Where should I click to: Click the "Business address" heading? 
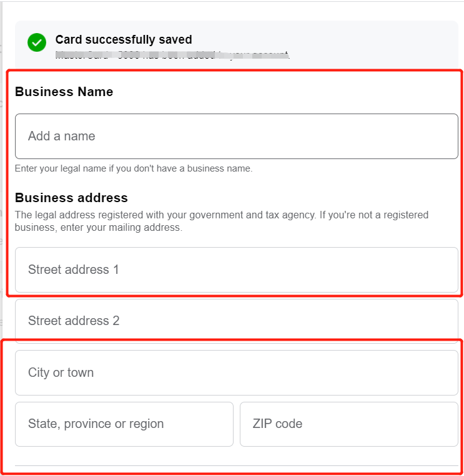(x=71, y=198)
